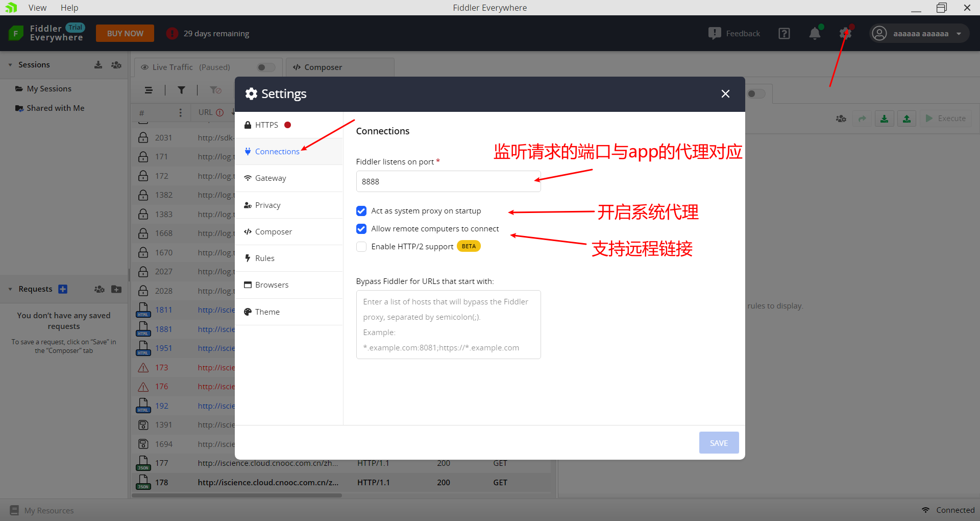Select session row 178

coord(342,482)
